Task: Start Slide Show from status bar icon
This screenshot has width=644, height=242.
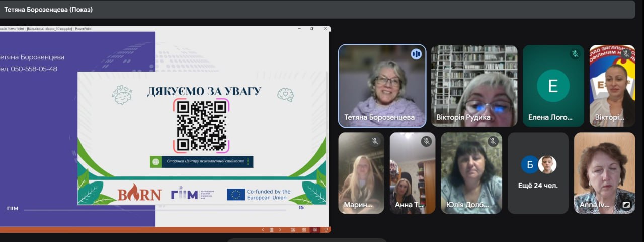Action: pos(326,230)
